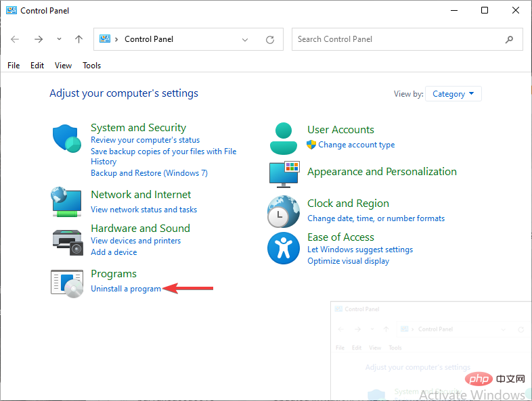Open the Tools menu

click(x=91, y=66)
